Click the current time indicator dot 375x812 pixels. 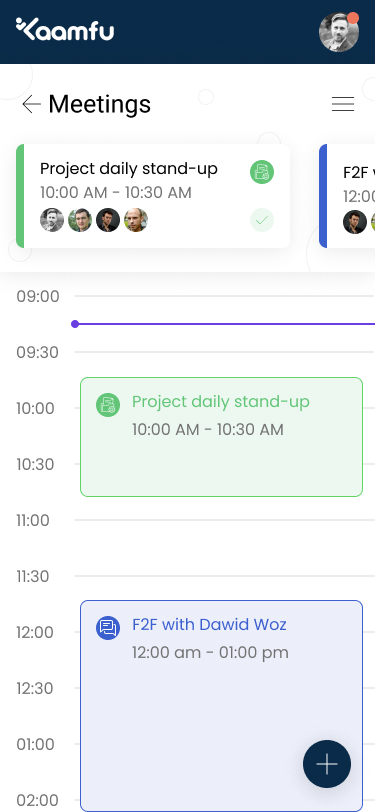click(x=75, y=324)
